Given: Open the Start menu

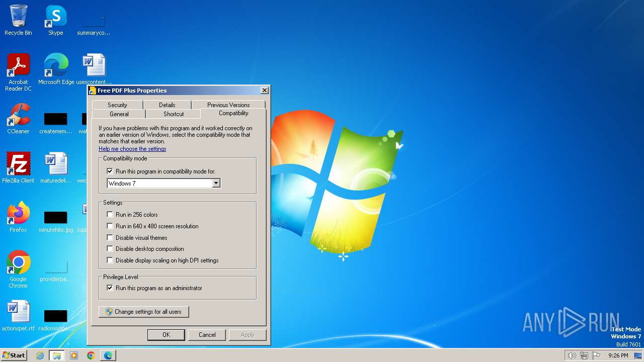Looking at the screenshot, I should pyautogui.click(x=14, y=355).
